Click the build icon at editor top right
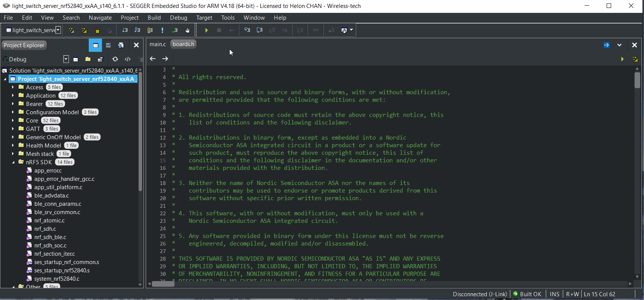The width and height of the screenshot is (644, 300). [635, 59]
